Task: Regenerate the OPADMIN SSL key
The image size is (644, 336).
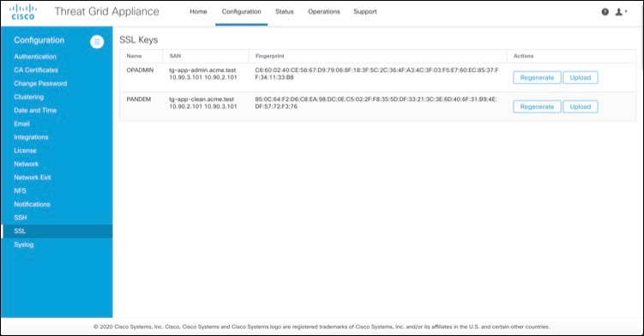Action: coord(537,78)
